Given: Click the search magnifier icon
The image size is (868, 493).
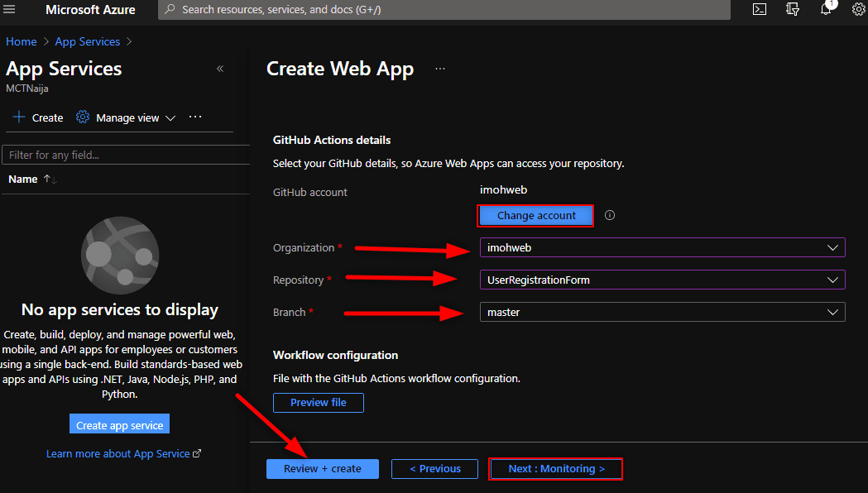Looking at the screenshot, I should (x=170, y=9).
